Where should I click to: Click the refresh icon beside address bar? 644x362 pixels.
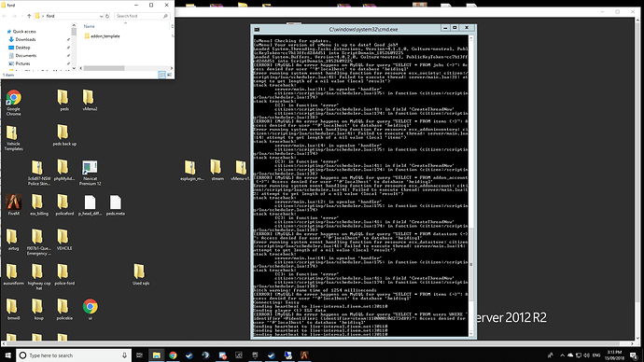[107, 16]
